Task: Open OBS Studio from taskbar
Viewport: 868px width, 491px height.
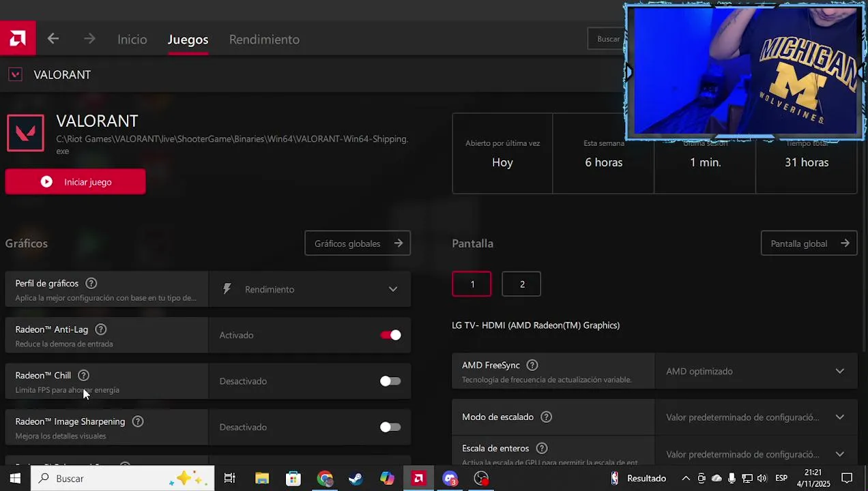Action: pos(482,478)
